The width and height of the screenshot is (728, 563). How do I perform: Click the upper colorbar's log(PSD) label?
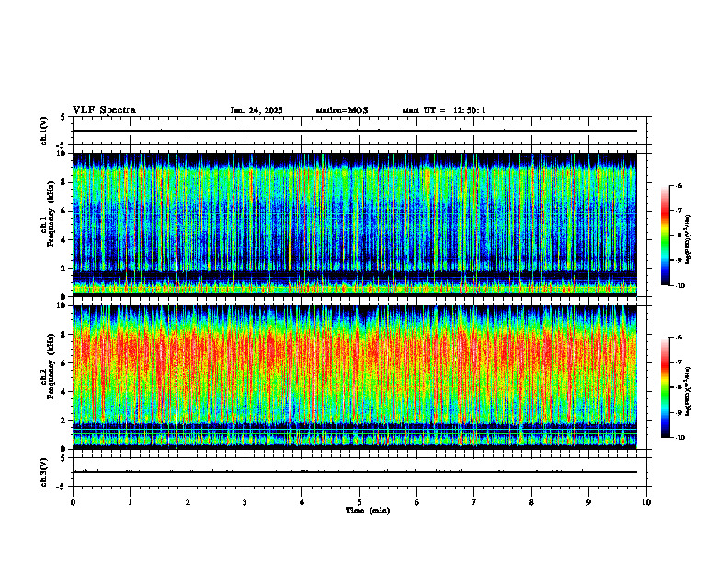pyautogui.click(x=688, y=240)
